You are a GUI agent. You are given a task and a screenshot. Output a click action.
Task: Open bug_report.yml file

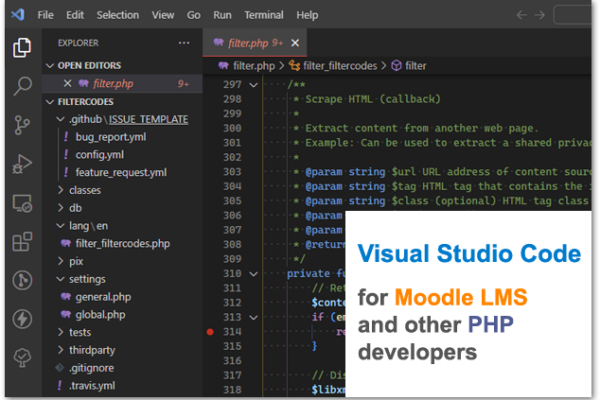(x=111, y=137)
